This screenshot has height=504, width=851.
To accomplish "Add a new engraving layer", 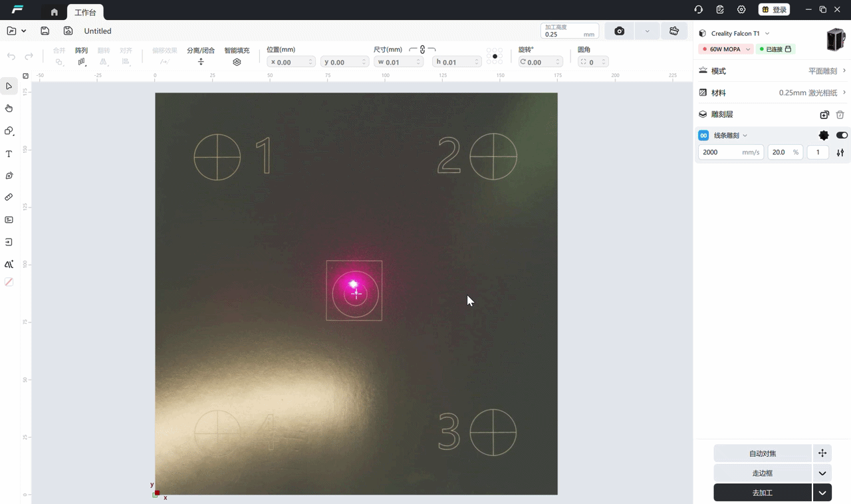I will tap(824, 114).
